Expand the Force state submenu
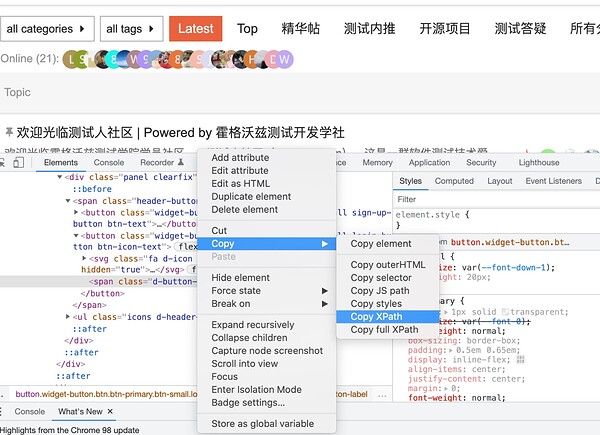The height and width of the screenshot is (435, 600). pos(269,291)
